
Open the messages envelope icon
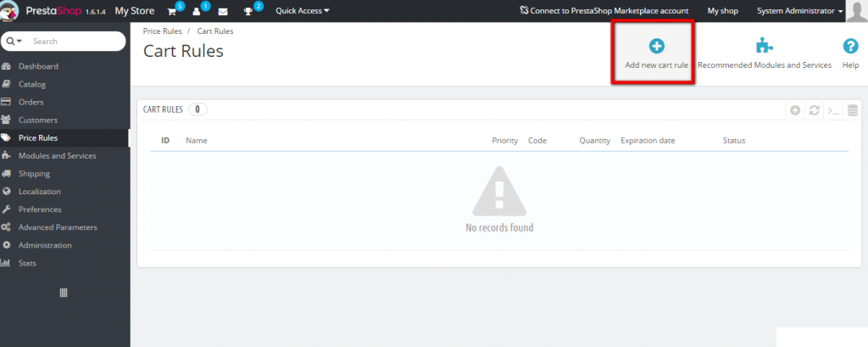[x=223, y=12]
